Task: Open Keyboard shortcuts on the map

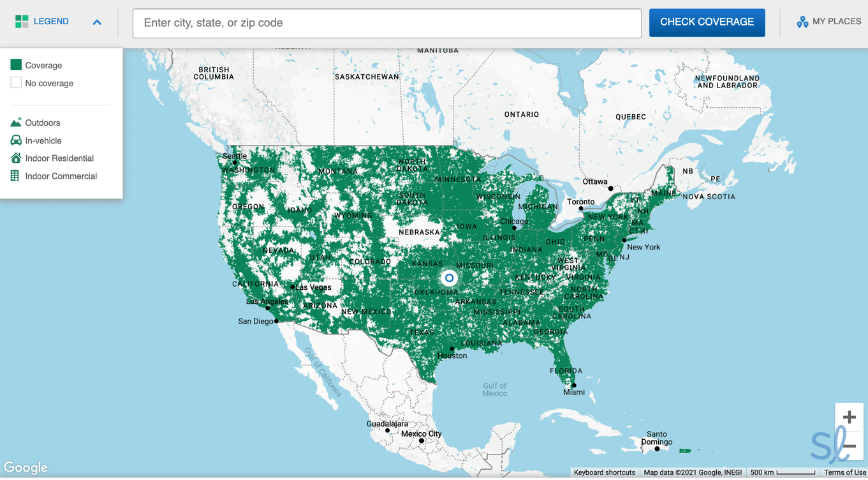Action: [604, 472]
